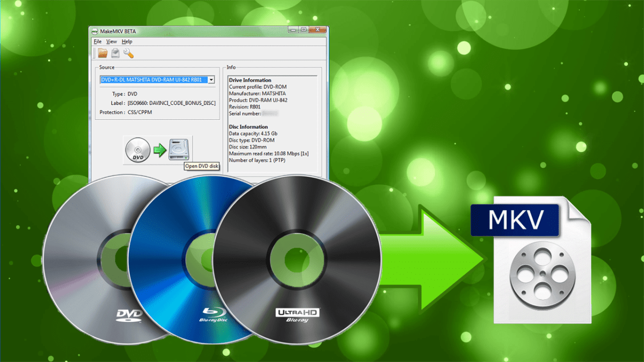Open the File menu
Image resolution: width=644 pixels, height=362 pixels.
(x=97, y=41)
